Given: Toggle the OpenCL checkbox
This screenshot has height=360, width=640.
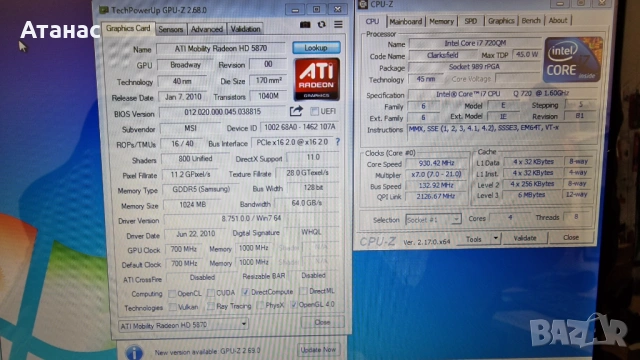Looking at the screenshot, I should tap(172, 293).
